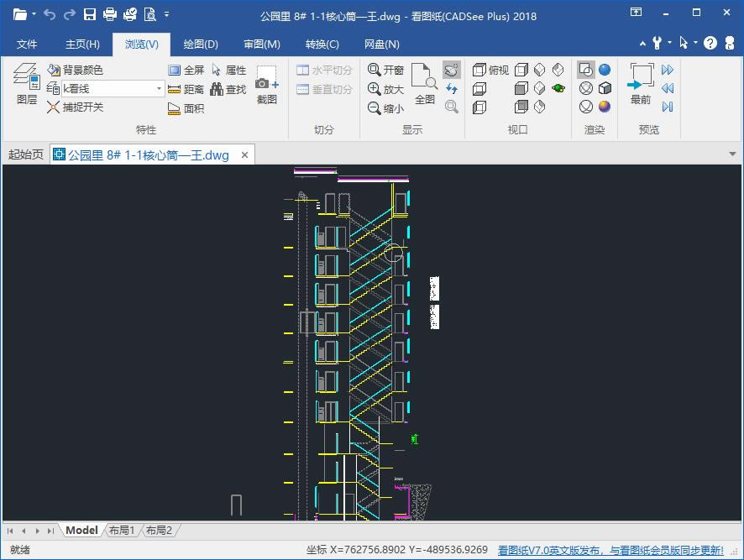
Task: Click the 查找 binoculars find tool
Action: point(227,89)
